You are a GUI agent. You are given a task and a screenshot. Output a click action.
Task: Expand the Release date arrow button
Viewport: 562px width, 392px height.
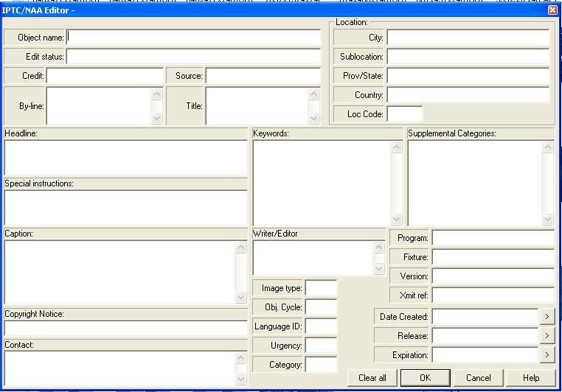547,336
